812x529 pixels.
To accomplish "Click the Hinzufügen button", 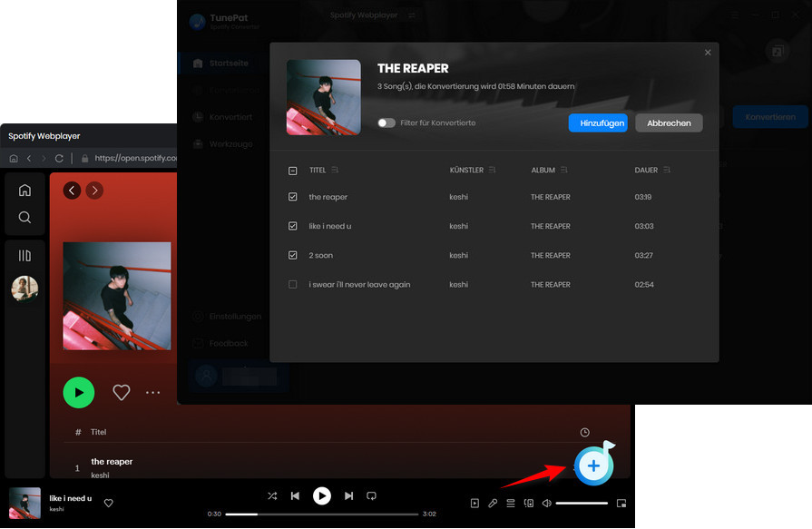I will click(598, 122).
